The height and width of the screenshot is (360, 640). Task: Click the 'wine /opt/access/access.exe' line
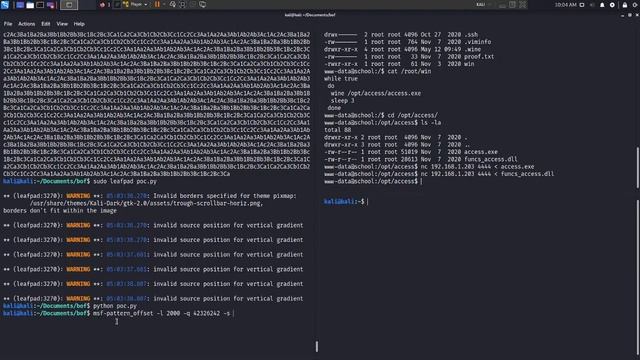[376, 93]
